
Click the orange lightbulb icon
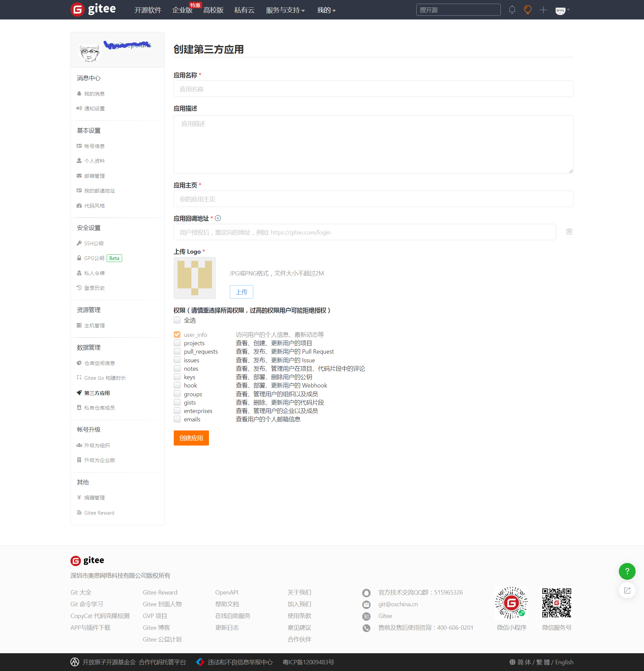[528, 10]
